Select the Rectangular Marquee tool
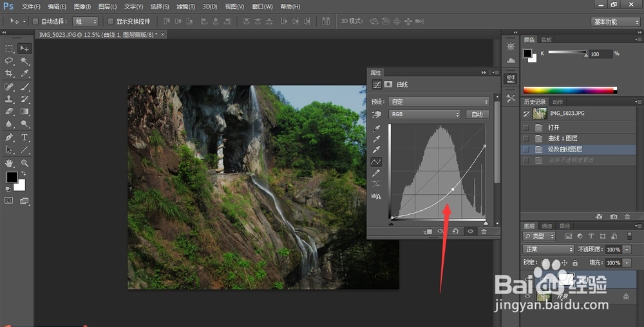 pos(8,48)
